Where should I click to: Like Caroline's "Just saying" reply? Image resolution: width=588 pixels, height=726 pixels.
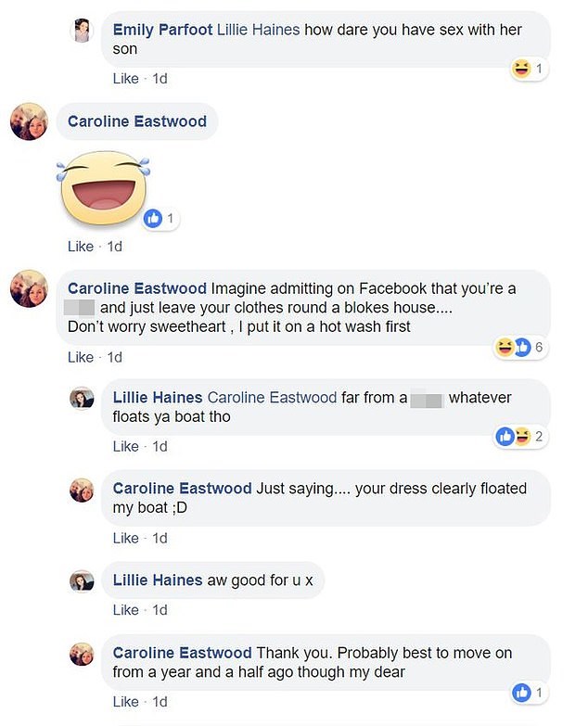(125, 538)
